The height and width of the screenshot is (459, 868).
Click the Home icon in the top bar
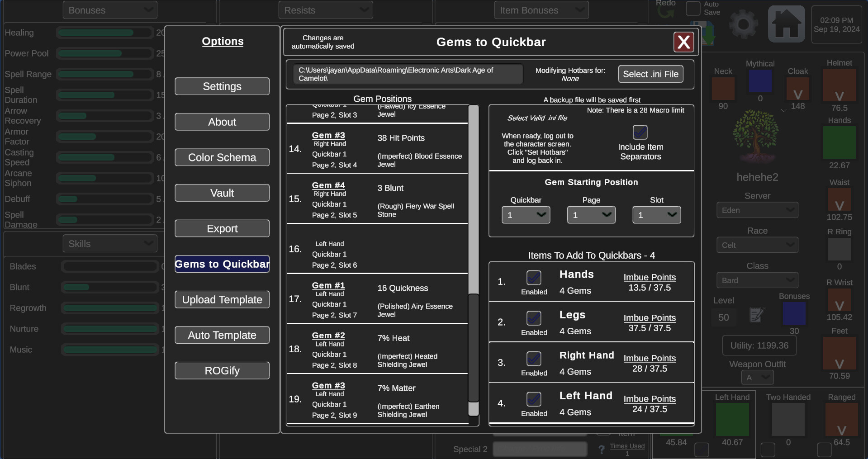click(787, 24)
